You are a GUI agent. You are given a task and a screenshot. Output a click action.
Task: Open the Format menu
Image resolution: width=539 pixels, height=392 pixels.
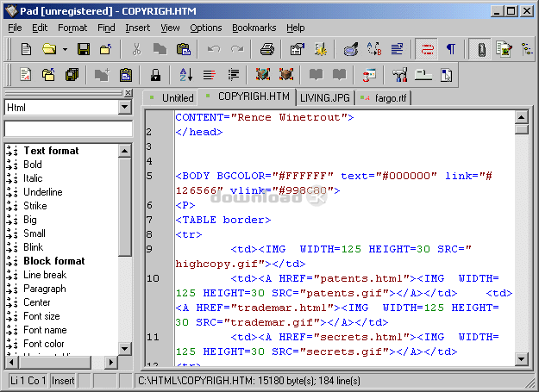tap(72, 28)
